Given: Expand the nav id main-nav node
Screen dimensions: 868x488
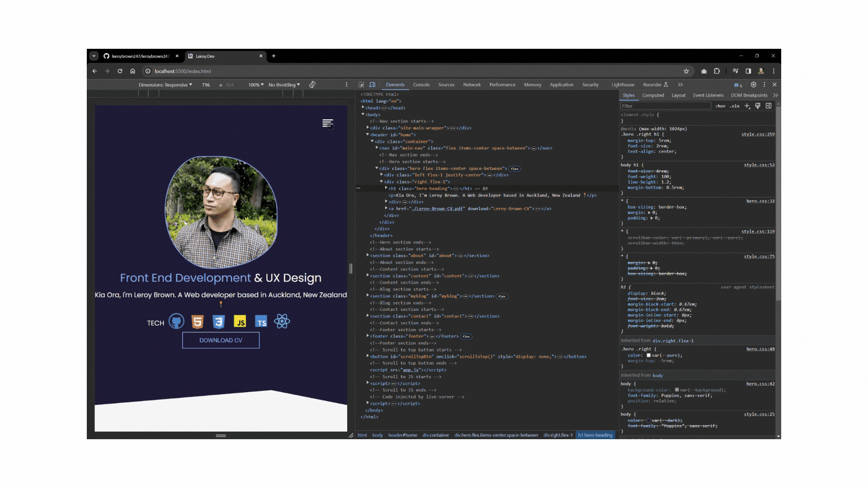Looking at the screenshot, I should [x=377, y=148].
